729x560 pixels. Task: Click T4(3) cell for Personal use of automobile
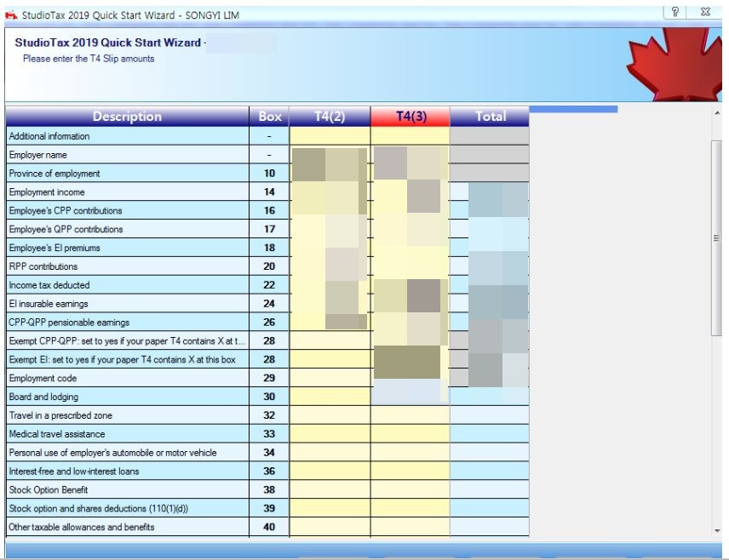(x=410, y=452)
